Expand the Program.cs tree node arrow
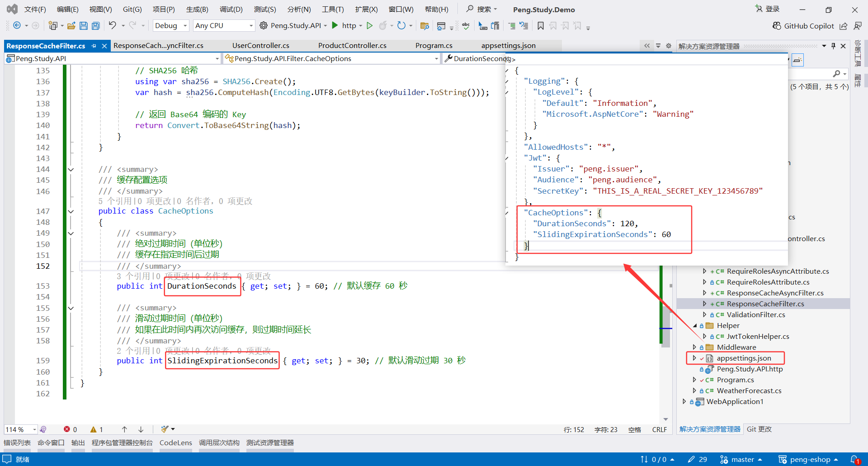 tap(694, 380)
